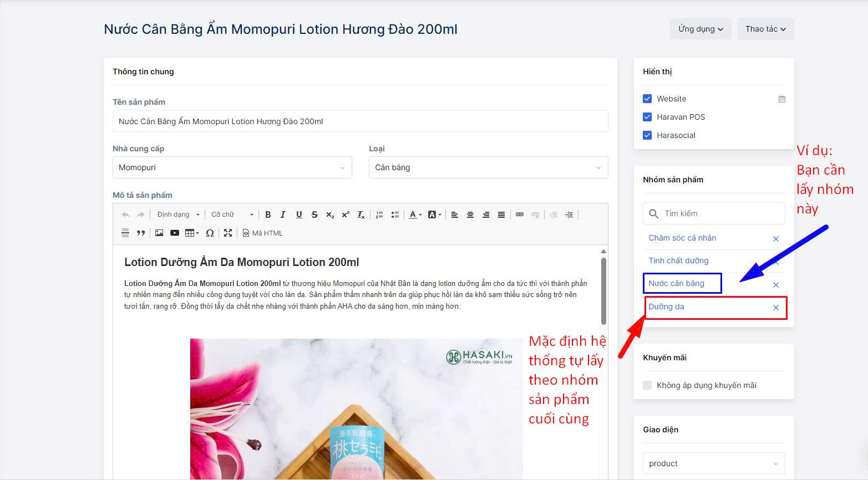868x480 pixels.
Task: Open the Thao tác menu
Action: point(765,29)
